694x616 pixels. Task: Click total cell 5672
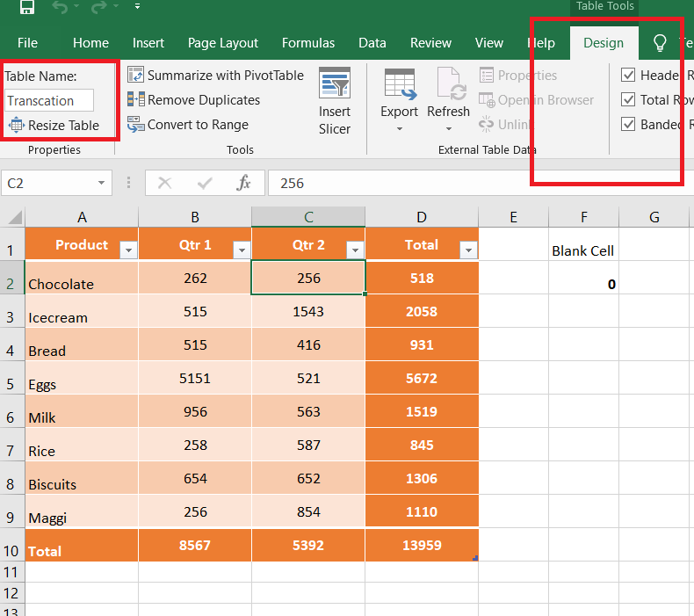pyautogui.click(x=422, y=378)
